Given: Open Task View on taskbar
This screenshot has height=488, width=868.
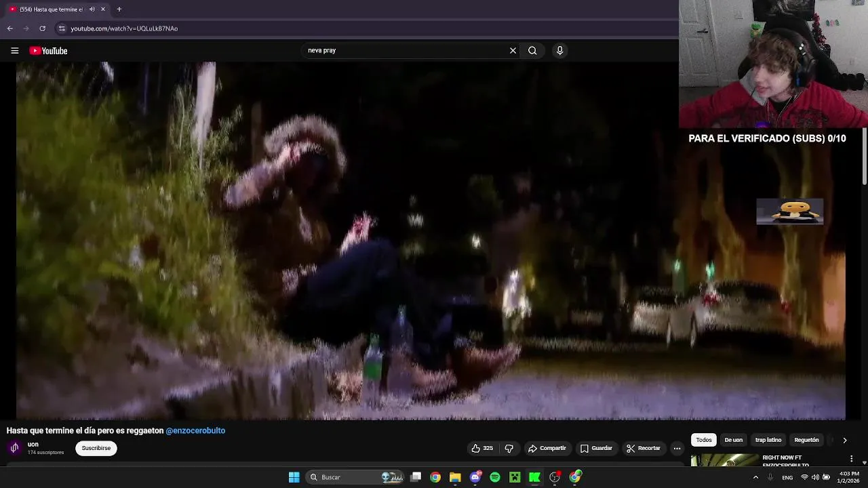Looking at the screenshot, I should (x=416, y=477).
